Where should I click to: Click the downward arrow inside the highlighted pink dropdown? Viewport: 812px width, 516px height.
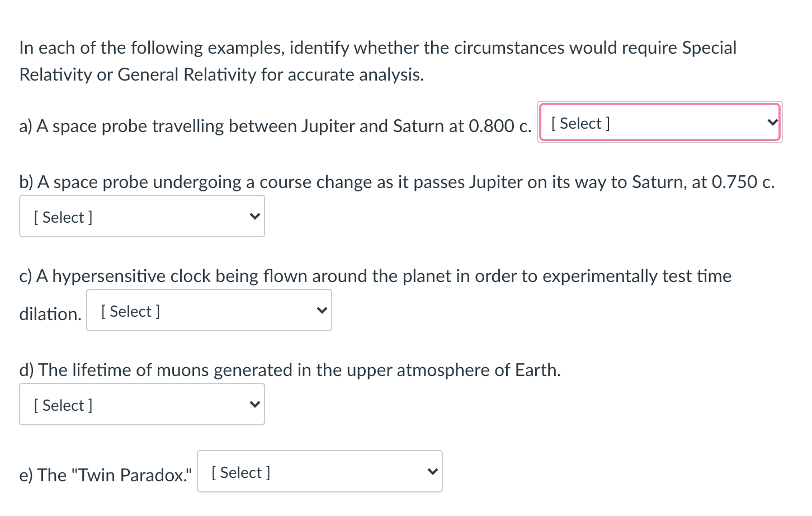[x=772, y=121]
